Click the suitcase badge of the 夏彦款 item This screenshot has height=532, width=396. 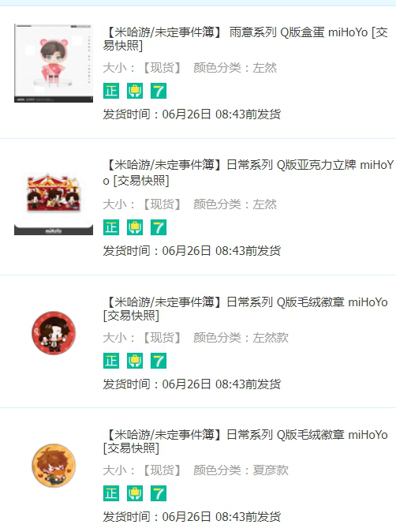pyautogui.click(x=135, y=493)
